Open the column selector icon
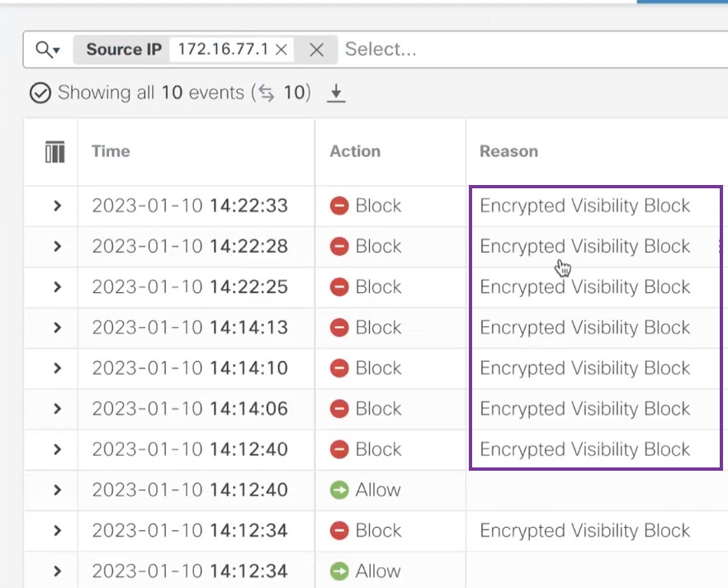Viewport: 728px width, 588px height. click(x=54, y=152)
